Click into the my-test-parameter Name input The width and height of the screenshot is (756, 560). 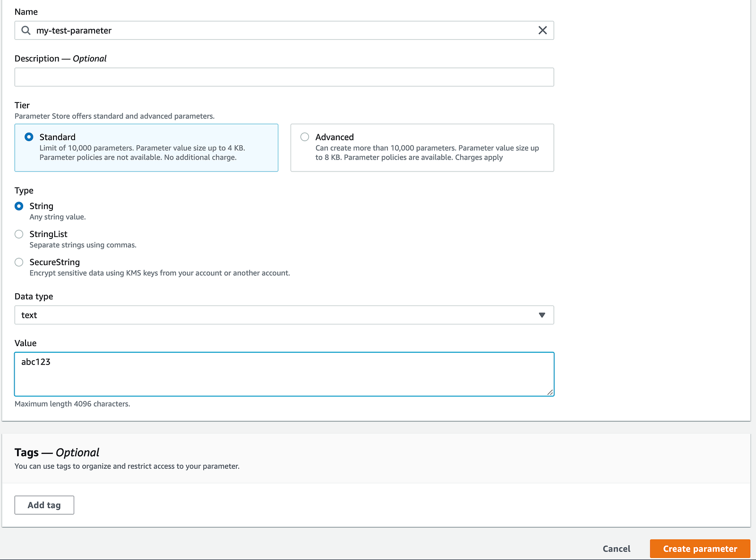pos(284,30)
